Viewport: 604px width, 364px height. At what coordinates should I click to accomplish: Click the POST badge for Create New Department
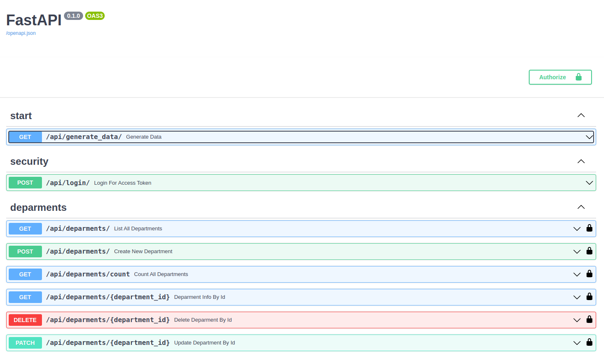pos(25,252)
